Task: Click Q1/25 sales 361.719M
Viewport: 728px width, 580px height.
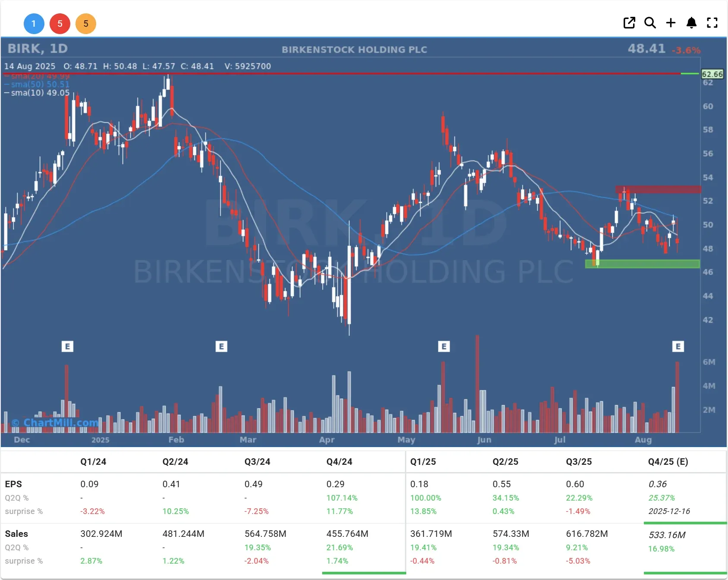Action: [431, 534]
